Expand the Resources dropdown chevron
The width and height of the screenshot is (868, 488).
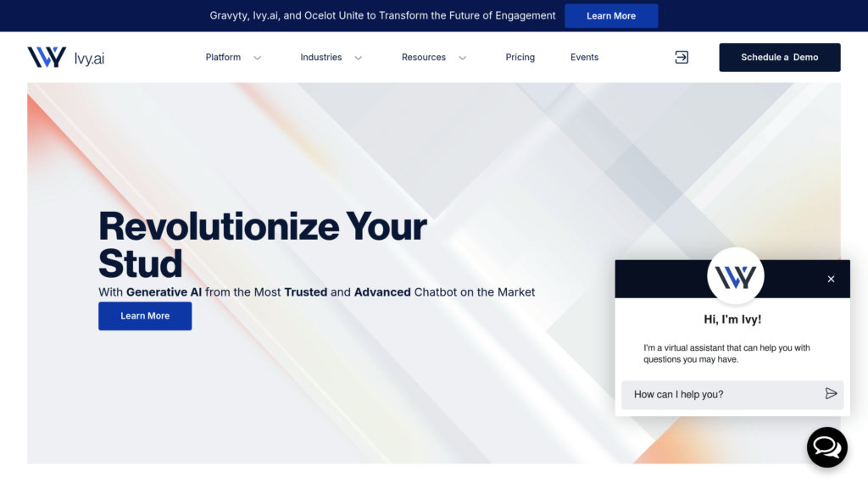coord(462,58)
